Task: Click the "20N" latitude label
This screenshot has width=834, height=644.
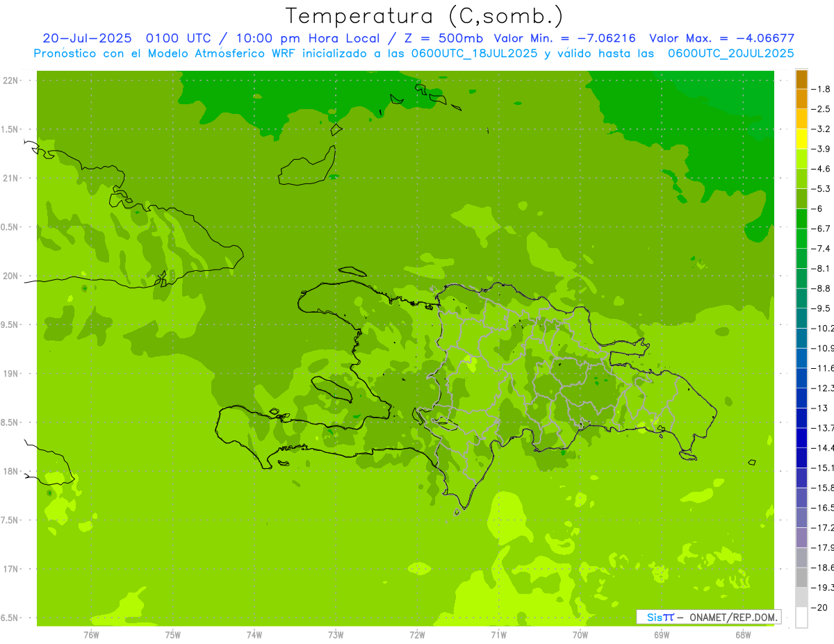Action: click(10, 276)
